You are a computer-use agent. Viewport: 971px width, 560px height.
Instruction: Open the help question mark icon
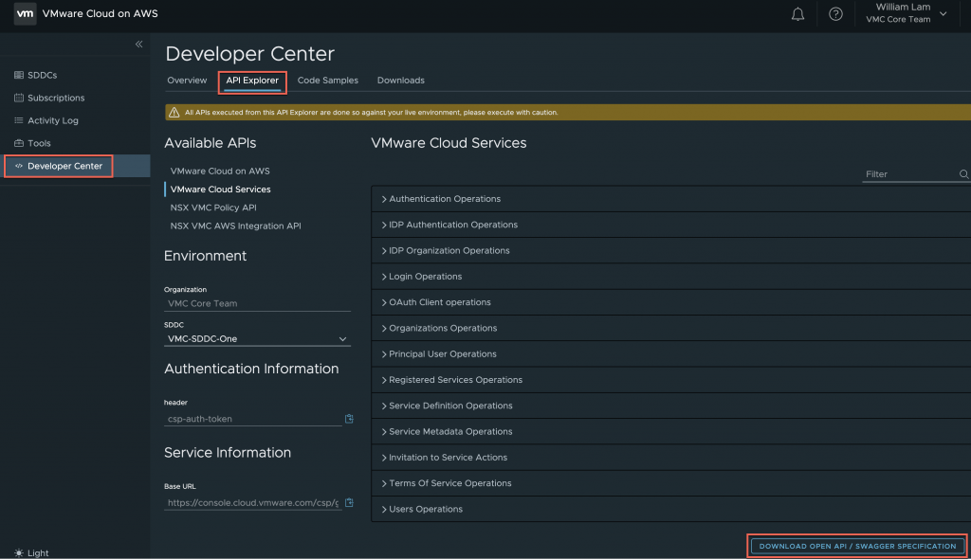click(x=835, y=14)
